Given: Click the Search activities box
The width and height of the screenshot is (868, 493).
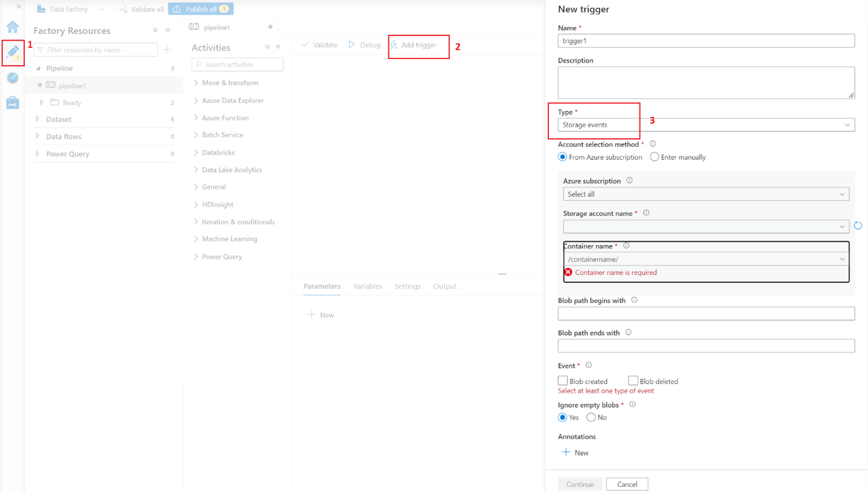Looking at the screenshot, I should tap(238, 64).
